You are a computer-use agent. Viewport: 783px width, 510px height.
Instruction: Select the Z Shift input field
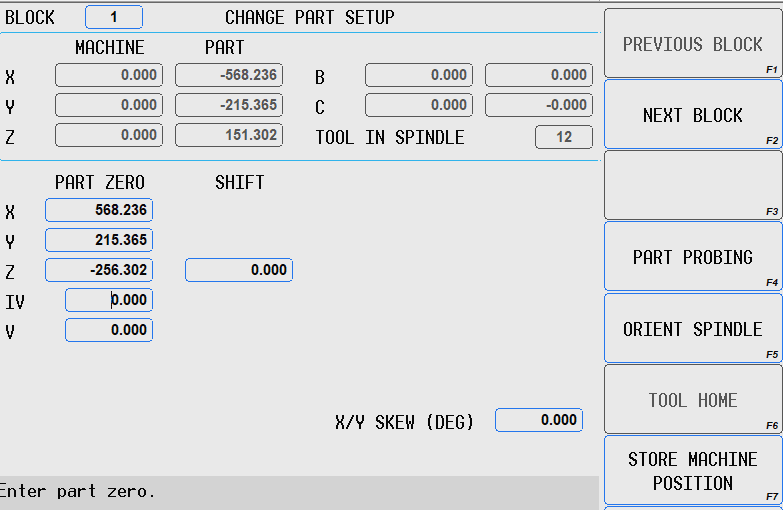click(239, 270)
